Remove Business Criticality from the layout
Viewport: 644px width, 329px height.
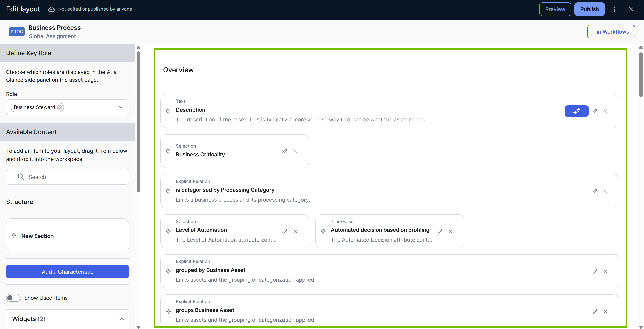(295, 151)
